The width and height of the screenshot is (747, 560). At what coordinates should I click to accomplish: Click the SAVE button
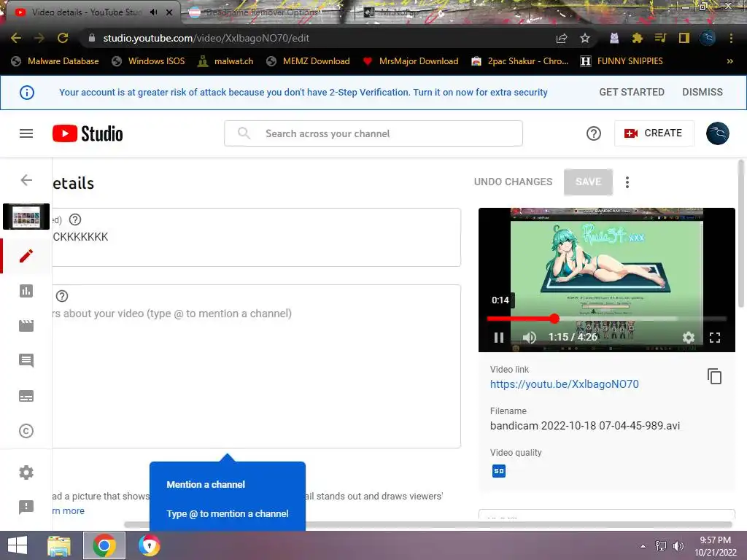[588, 182]
